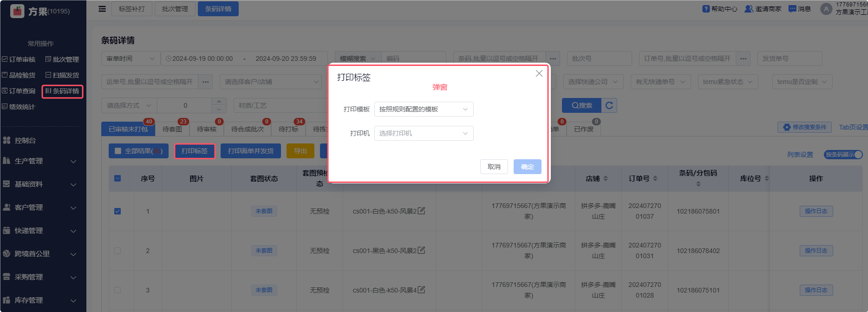
Task: Open 批次管理 shortcut in sidebar
Action: point(62,59)
